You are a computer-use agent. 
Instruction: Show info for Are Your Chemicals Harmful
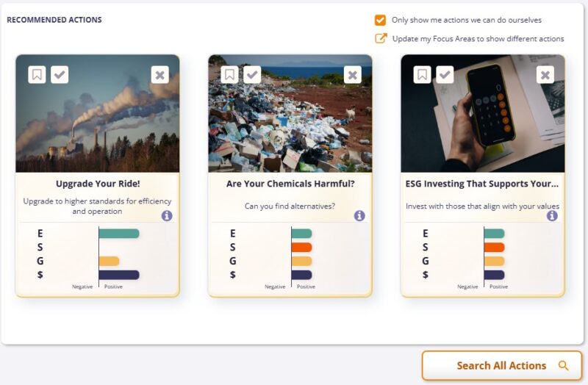coord(359,215)
